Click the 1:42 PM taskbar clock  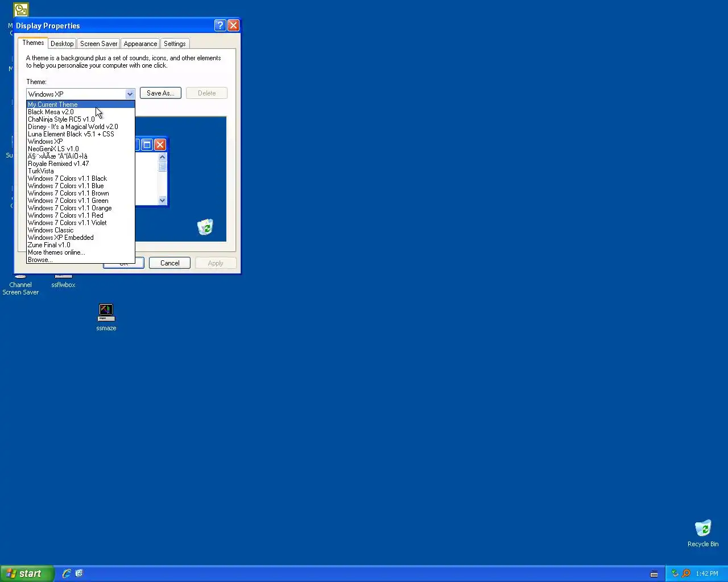tap(707, 573)
